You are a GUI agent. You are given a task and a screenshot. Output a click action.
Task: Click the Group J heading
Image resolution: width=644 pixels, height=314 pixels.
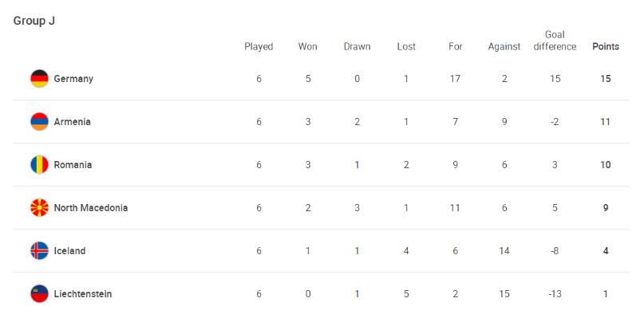click(34, 21)
